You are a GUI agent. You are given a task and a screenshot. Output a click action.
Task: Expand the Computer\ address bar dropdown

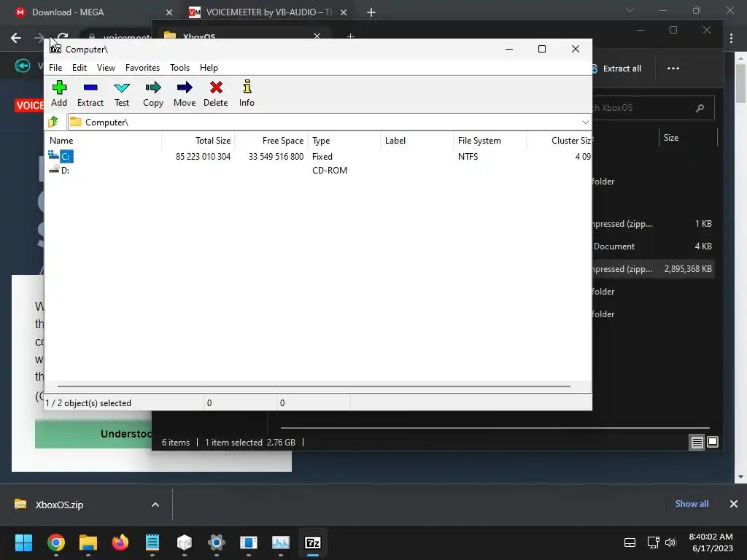click(x=585, y=122)
